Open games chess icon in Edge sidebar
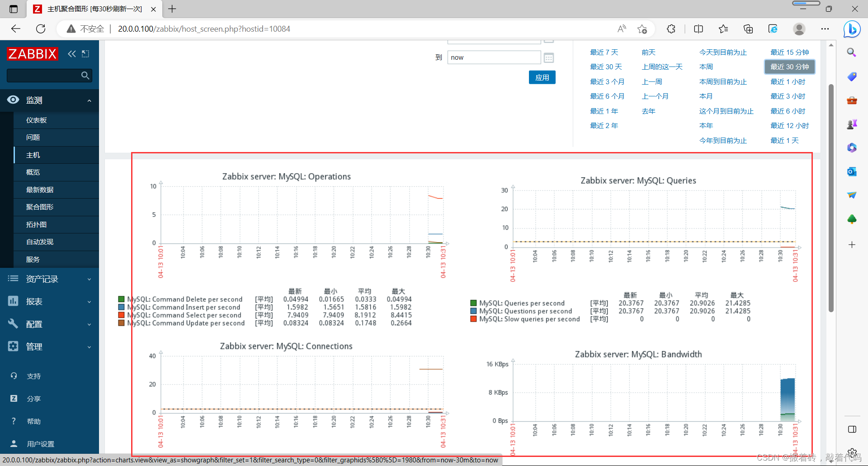This screenshot has height=466, width=868. click(x=852, y=124)
